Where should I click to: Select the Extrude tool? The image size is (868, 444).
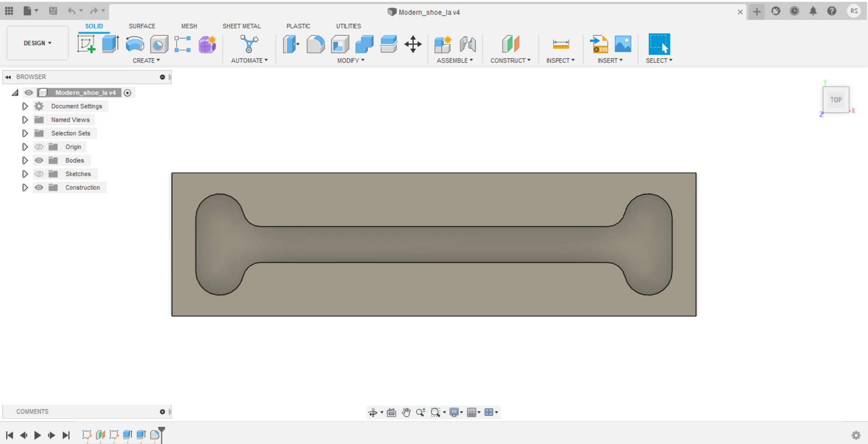pyautogui.click(x=110, y=44)
